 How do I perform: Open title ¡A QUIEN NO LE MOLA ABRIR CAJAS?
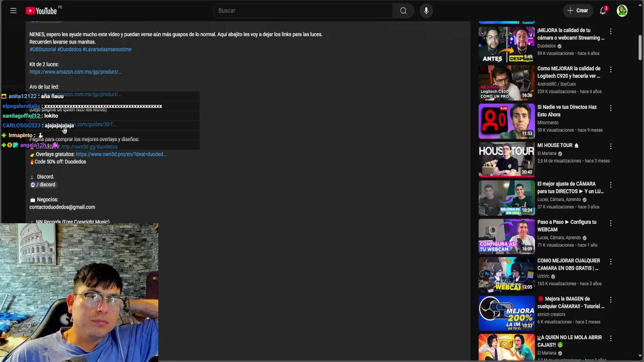[570, 341]
